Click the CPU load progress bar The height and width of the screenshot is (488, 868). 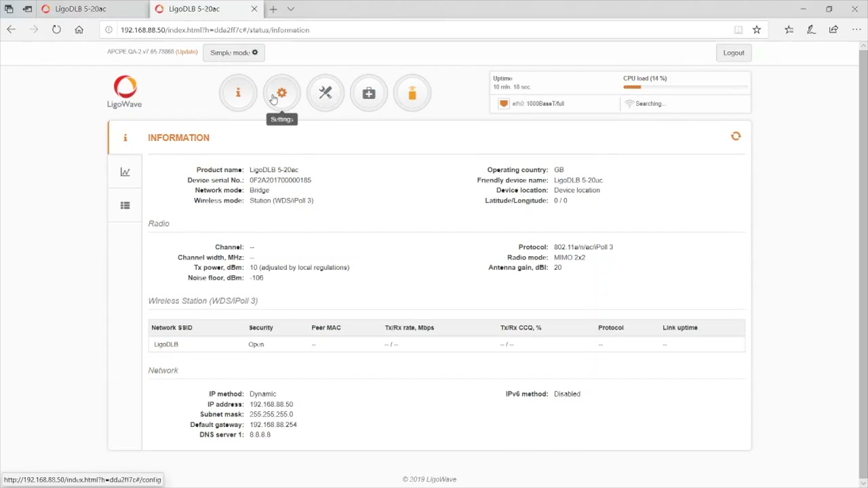685,87
